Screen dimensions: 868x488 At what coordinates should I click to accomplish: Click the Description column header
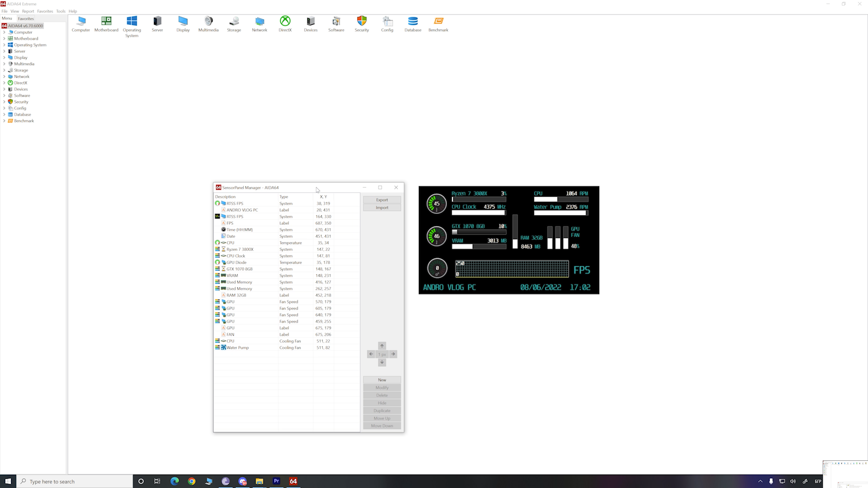pyautogui.click(x=246, y=197)
